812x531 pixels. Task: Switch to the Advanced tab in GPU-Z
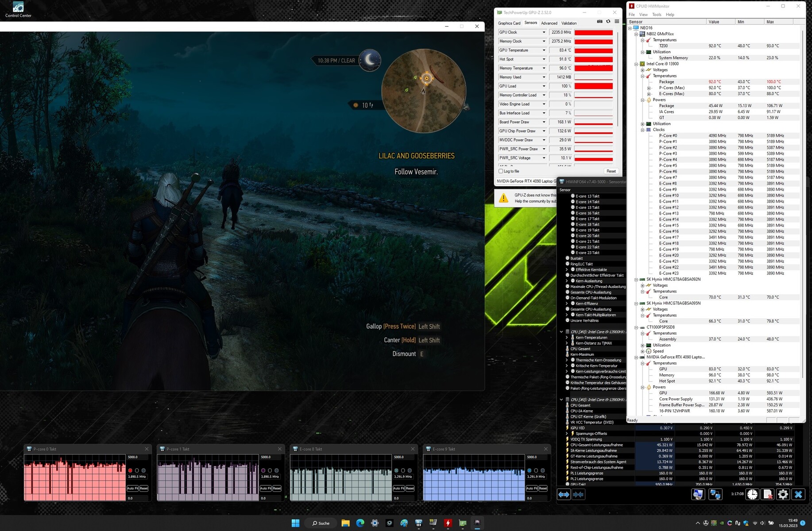(549, 23)
